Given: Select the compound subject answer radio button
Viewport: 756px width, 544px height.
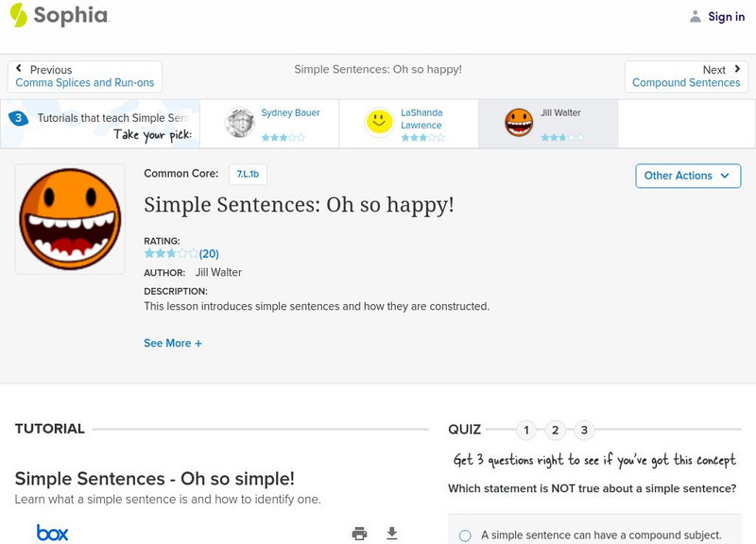Looking at the screenshot, I should (x=465, y=535).
